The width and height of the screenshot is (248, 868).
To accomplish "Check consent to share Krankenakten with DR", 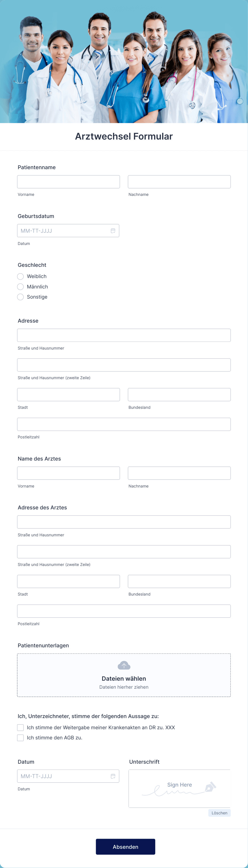I will pos(20,727).
